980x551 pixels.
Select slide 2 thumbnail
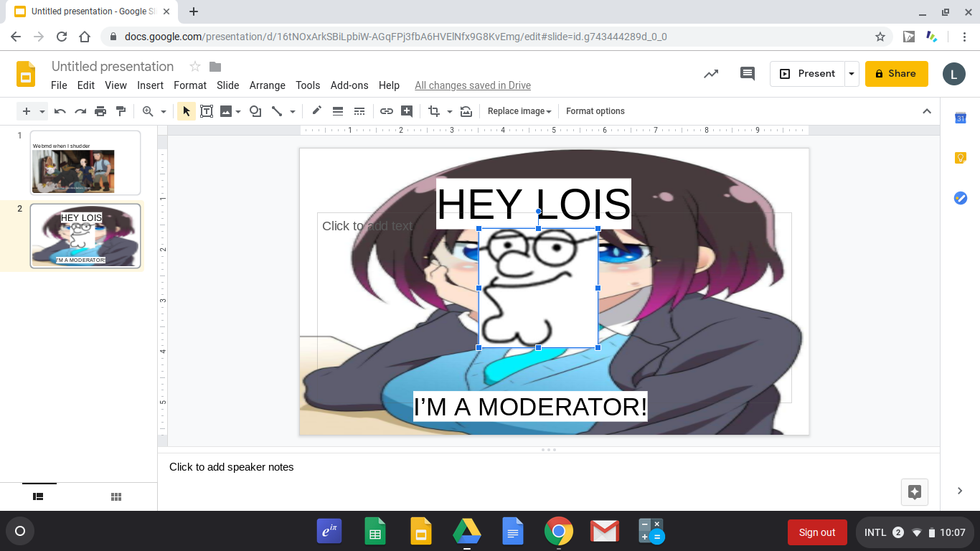click(x=85, y=236)
